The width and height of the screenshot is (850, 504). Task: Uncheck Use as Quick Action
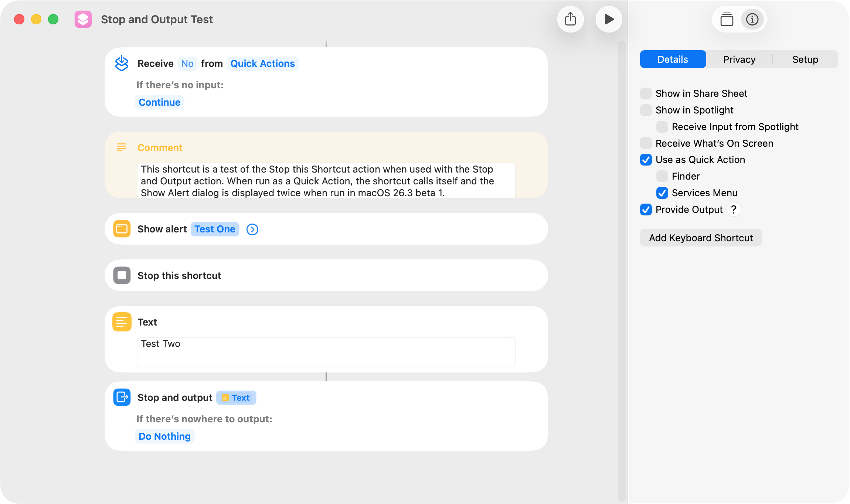646,160
